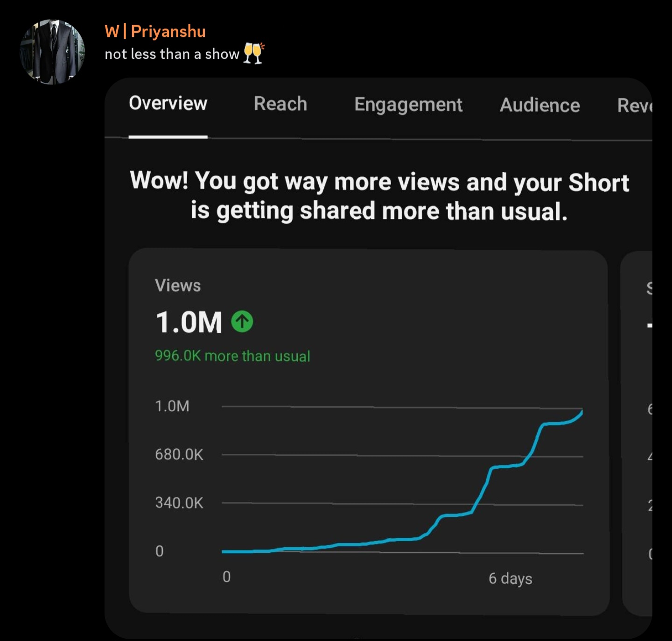The width and height of the screenshot is (672, 641).
Task: Click the 1.0M y-axis gridline label
Action: point(172,406)
